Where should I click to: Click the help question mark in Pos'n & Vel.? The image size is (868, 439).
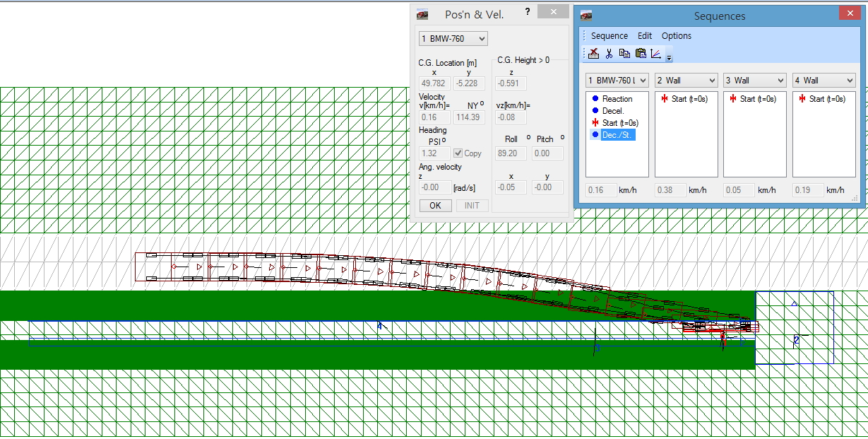pyautogui.click(x=527, y=12)
